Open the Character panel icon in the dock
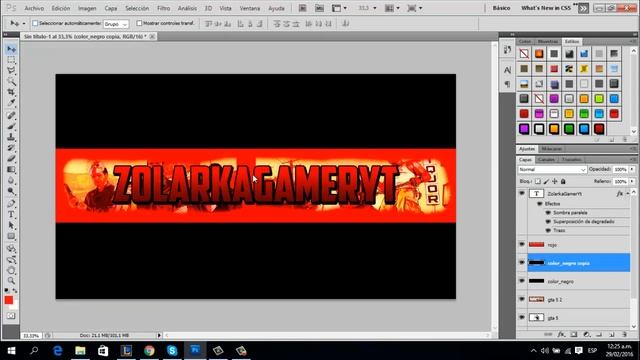 507,70
